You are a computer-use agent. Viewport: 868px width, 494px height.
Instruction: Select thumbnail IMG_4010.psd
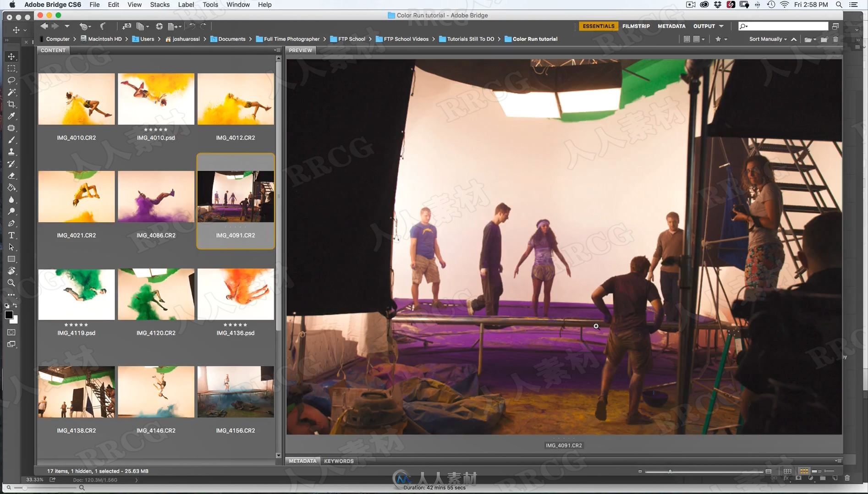(x=156, y=99)
